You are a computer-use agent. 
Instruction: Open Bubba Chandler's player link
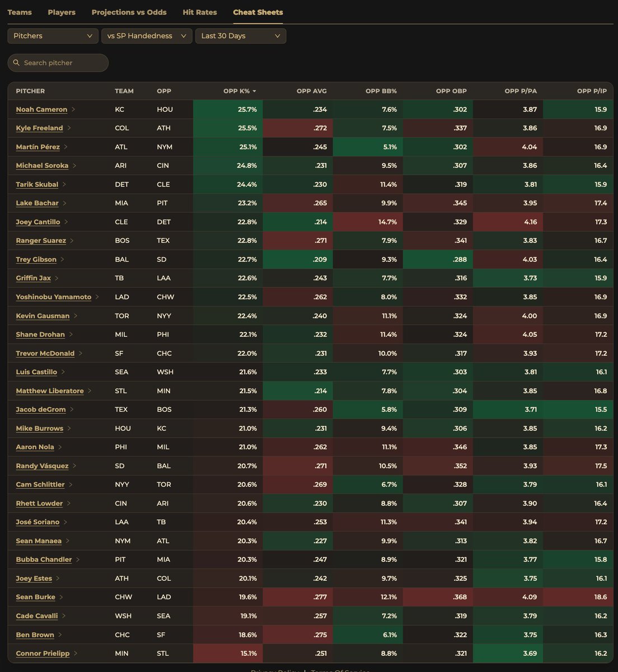coord(44,559)
